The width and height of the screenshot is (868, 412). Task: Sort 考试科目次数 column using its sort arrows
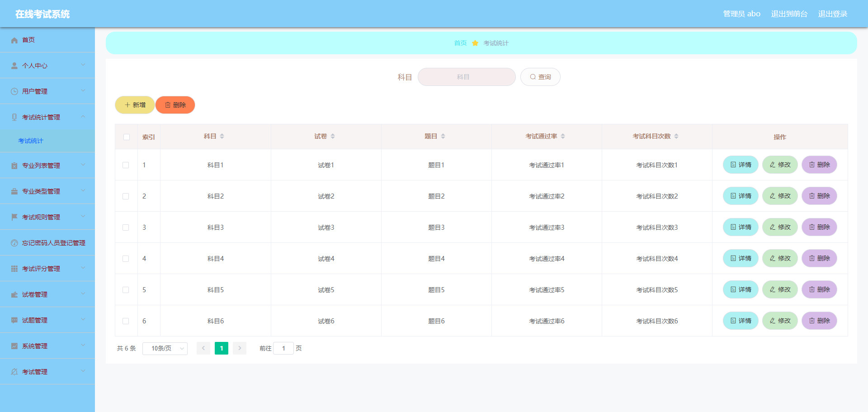(x=676, y=137)
